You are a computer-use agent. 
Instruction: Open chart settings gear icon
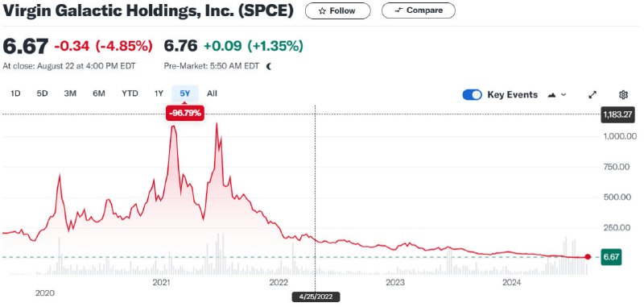tap(623, 95)
